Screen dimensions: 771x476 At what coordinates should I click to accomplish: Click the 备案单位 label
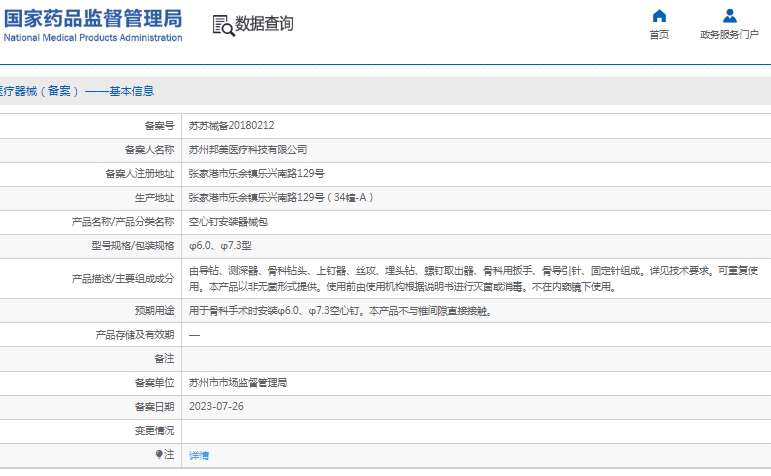tap(154, 383)
